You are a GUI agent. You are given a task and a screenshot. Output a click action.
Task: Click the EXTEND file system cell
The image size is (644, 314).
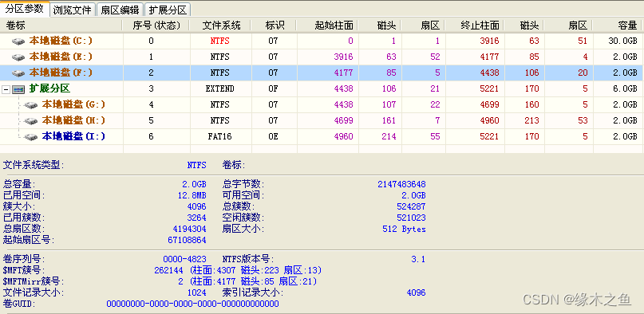click(x=219, y=88)
